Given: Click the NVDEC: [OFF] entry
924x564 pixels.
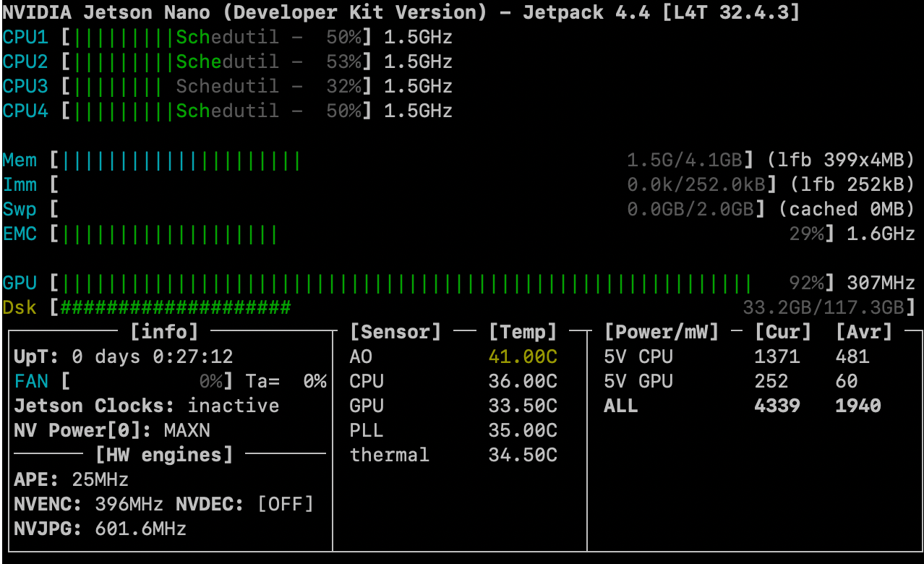Looking at the screenshot, I should [245, 504].
